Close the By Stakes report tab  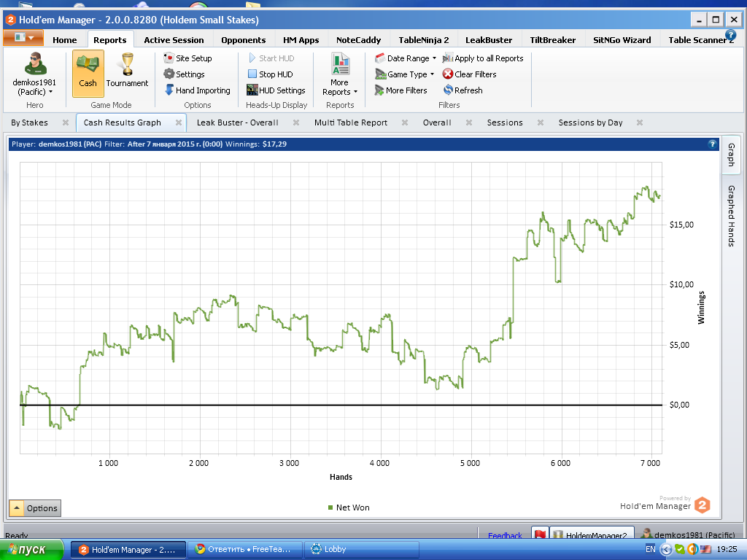pos(66,122)
